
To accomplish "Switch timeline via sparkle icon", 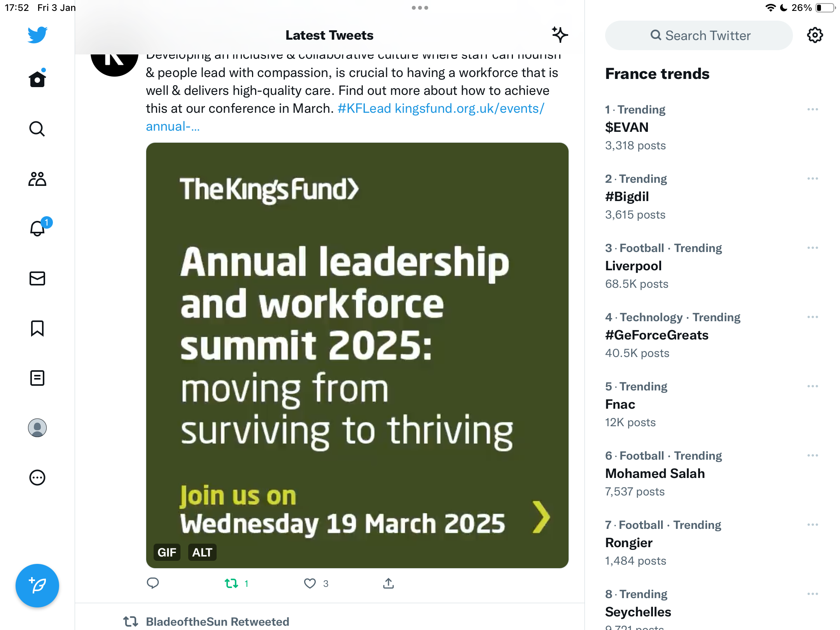I will coord(560,35).
